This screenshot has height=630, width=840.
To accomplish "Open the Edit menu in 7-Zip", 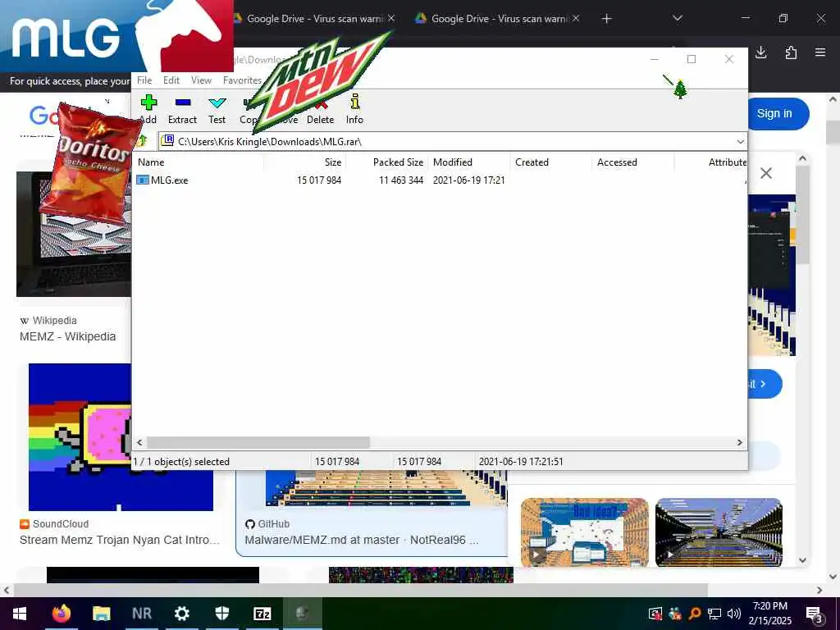I will tap(171, 80).
